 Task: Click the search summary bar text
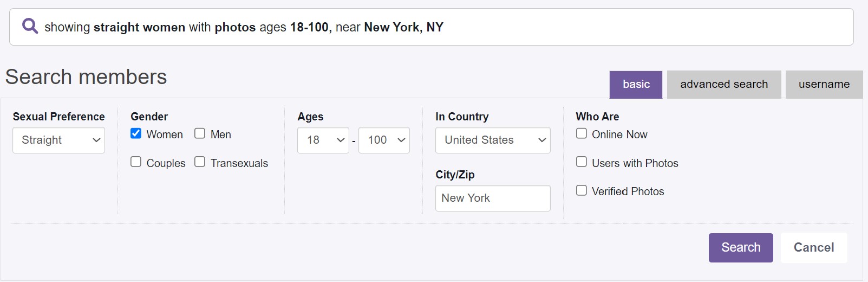(x=244, y=27)
